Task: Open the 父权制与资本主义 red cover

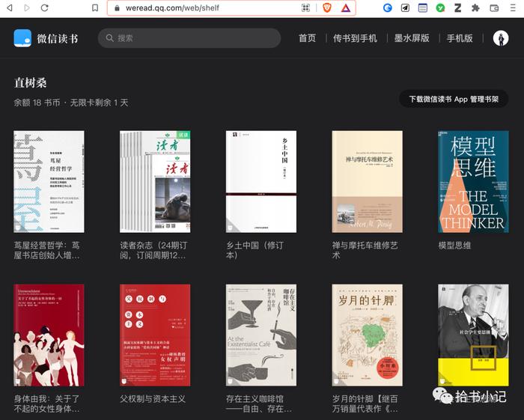Action: click(155, 335)
